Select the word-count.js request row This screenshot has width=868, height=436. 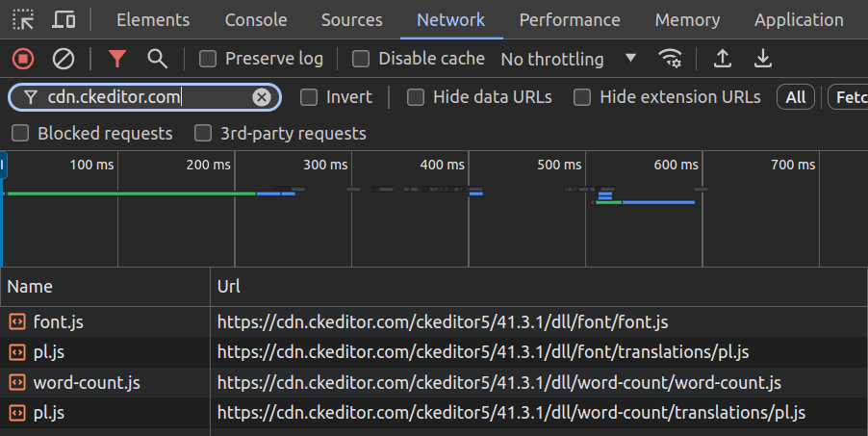(x=87, y=382)
